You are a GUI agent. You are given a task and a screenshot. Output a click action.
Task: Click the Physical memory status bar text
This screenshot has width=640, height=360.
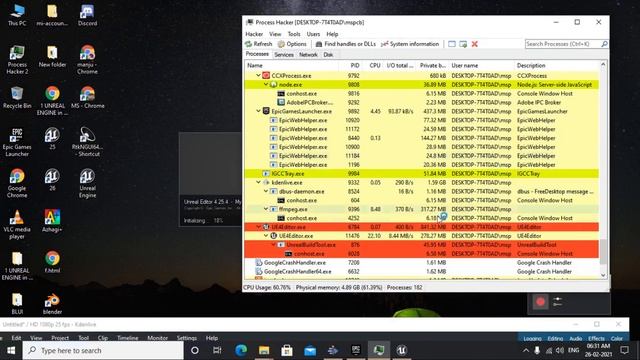tap(339, 287)
